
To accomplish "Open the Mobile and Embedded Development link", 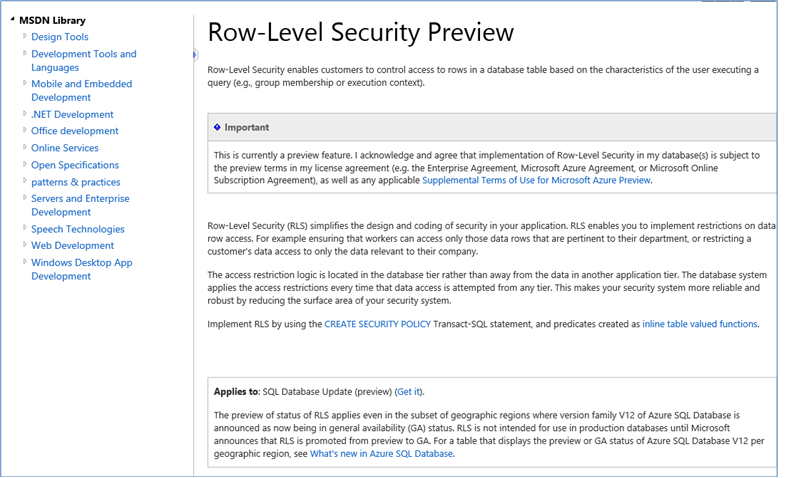I will point(82,90).
